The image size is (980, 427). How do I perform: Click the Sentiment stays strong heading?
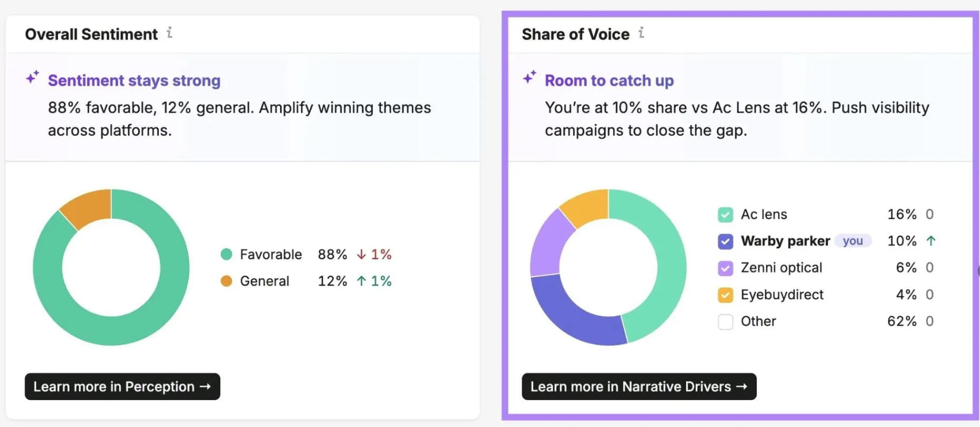pos(134,80)
